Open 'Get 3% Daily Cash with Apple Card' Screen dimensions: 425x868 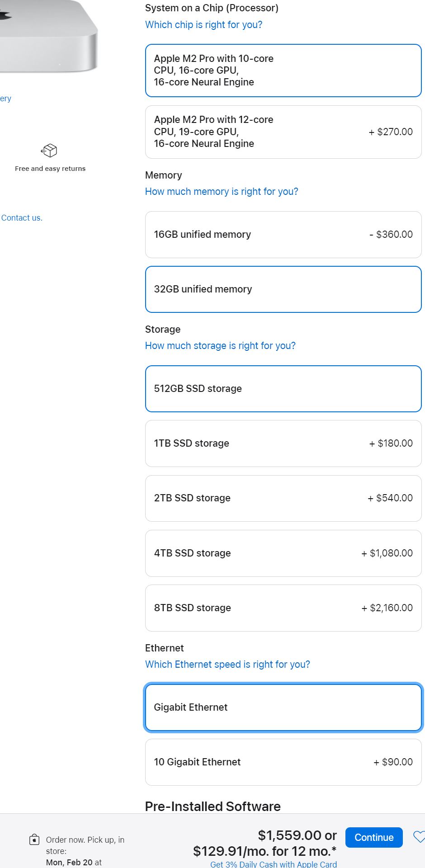click(x=274, y=864)
